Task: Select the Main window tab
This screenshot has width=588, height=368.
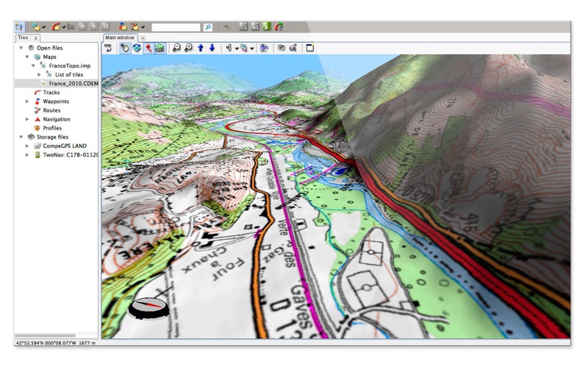Action: (x=120, y=38)
